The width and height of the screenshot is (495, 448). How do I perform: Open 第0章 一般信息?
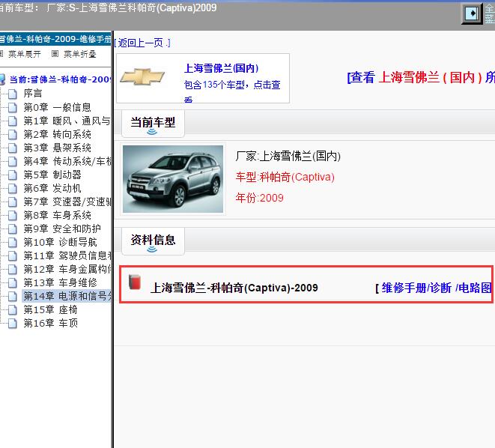[x=57, y=107]
